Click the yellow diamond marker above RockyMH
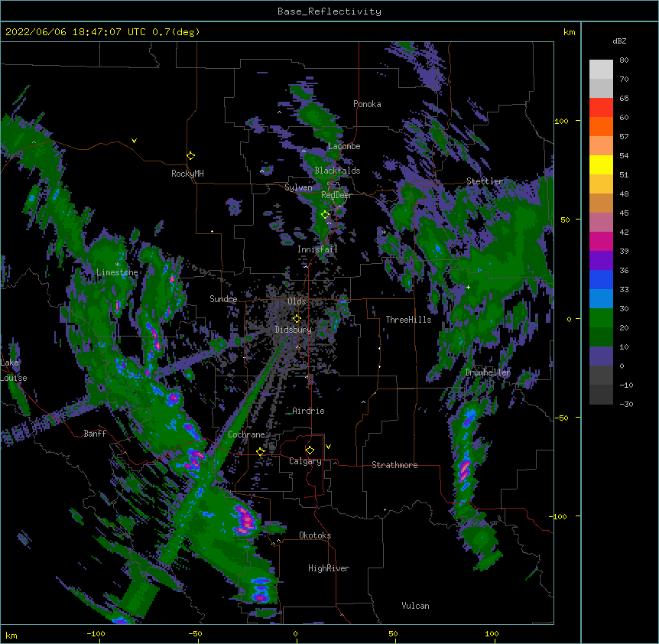Screen dimensions: 659x644 pyautogui.click(x=190, y=156)
